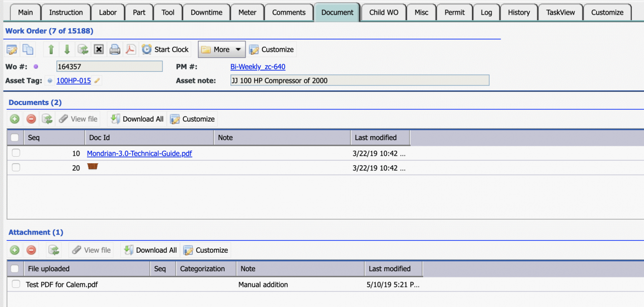The image size is (644, 307).
Task: Open the Bi-Weekly_zc-640 PM link
Action: [258, 66]
